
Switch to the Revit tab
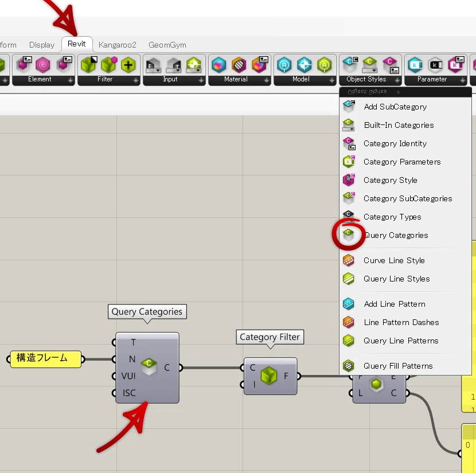point(76,44)
